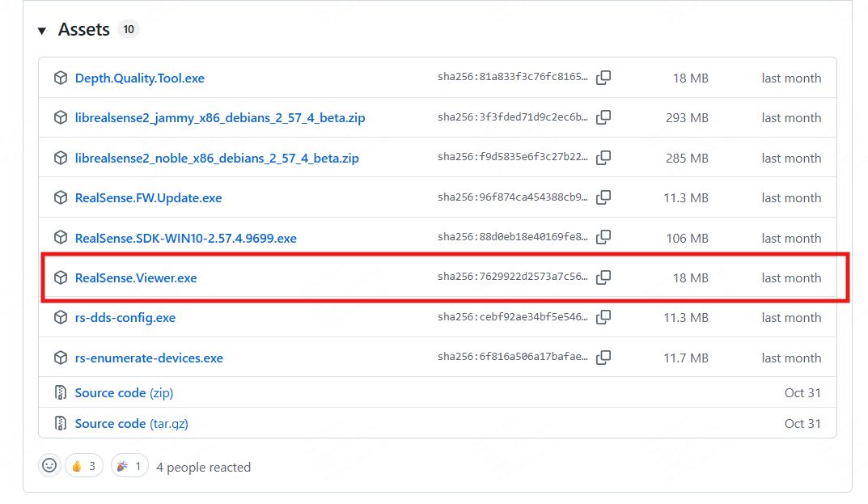Download Source code (tar.gz)
Screen dimensions: 868x504
pyautogui.click(x=131, y=424)
